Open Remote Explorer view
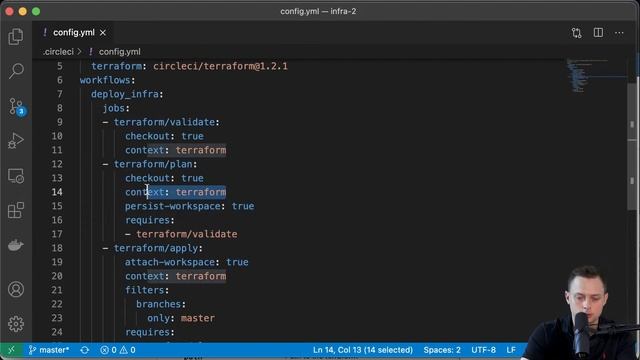Screen dimensions: 640x360 pyautogui.click(x=16, y=176)
